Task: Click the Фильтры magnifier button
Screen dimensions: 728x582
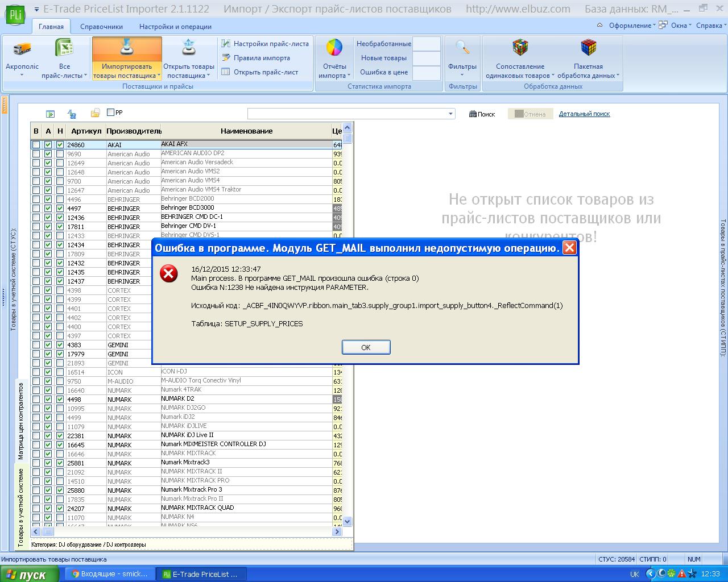Action: [x=462, y=58]
